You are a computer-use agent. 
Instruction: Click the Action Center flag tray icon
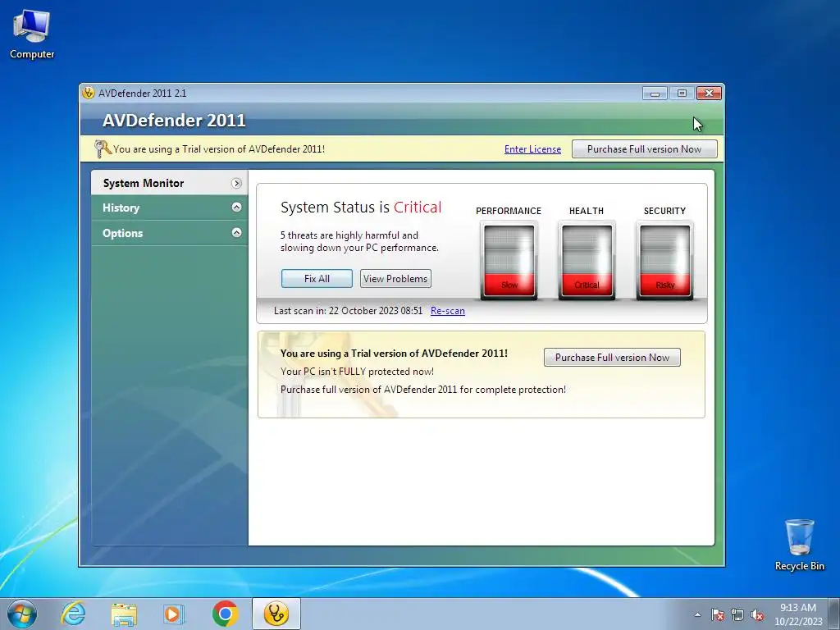[717, 614]
